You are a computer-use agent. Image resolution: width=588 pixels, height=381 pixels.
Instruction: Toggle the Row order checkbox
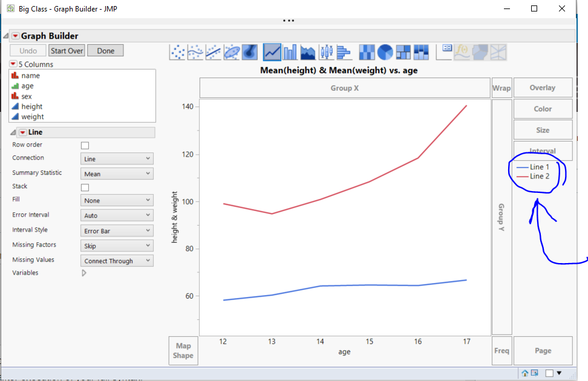tap(85, 145)
